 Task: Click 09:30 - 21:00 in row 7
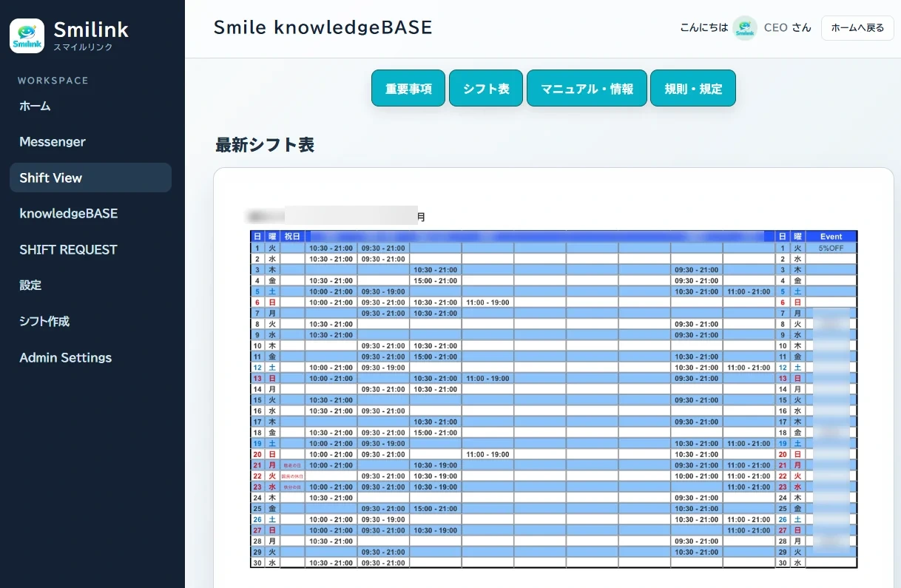click(x=383, y=314)
